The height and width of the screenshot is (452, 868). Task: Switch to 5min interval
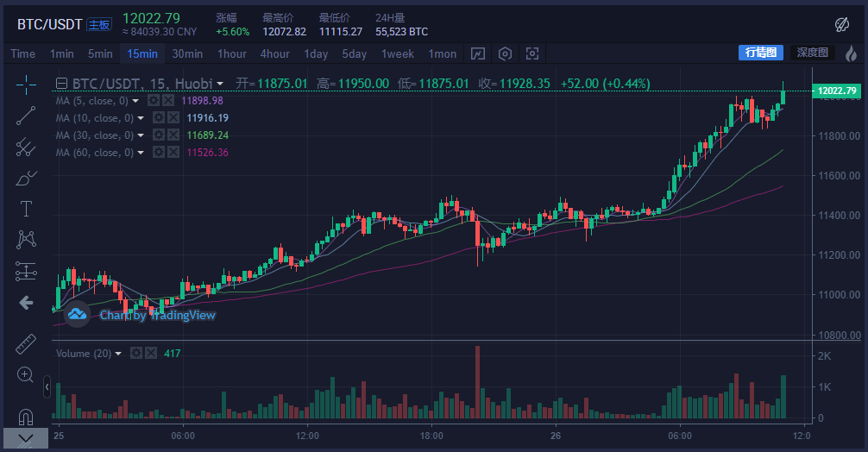click(x=100, y=53)
